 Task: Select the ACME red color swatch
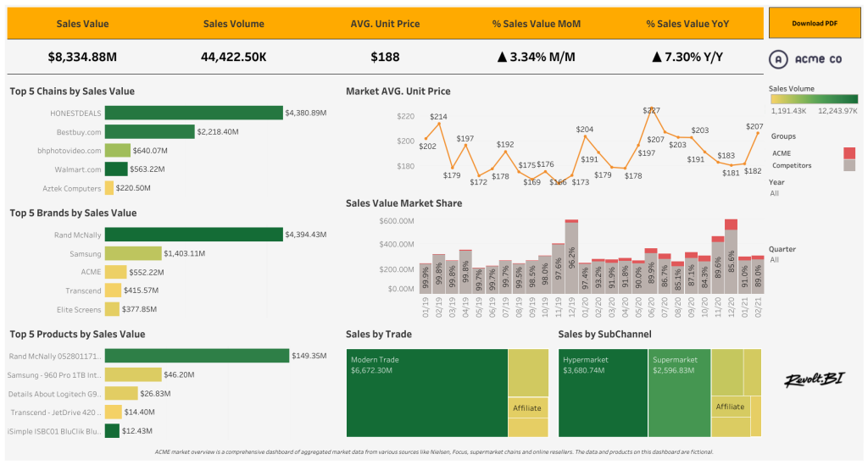tap(849, 153)
